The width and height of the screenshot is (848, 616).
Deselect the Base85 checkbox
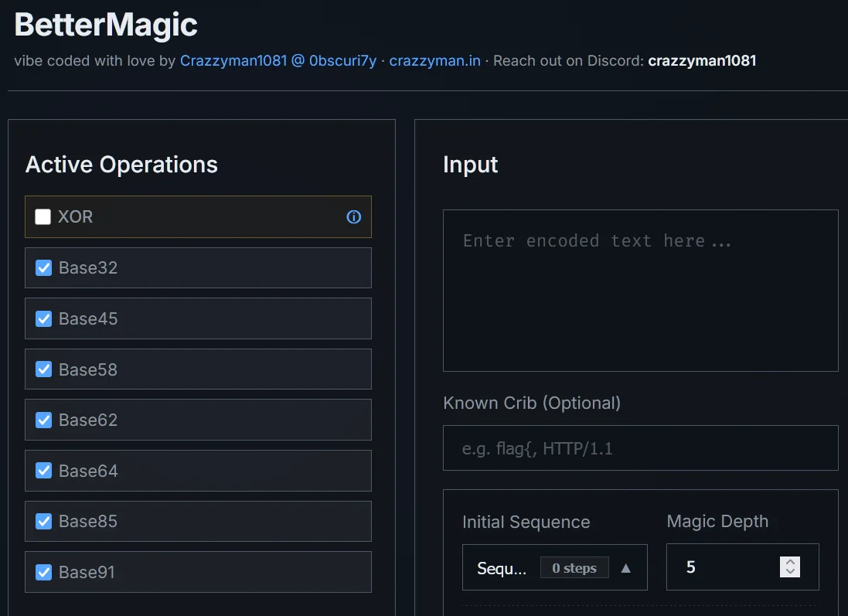coord(44,522)
